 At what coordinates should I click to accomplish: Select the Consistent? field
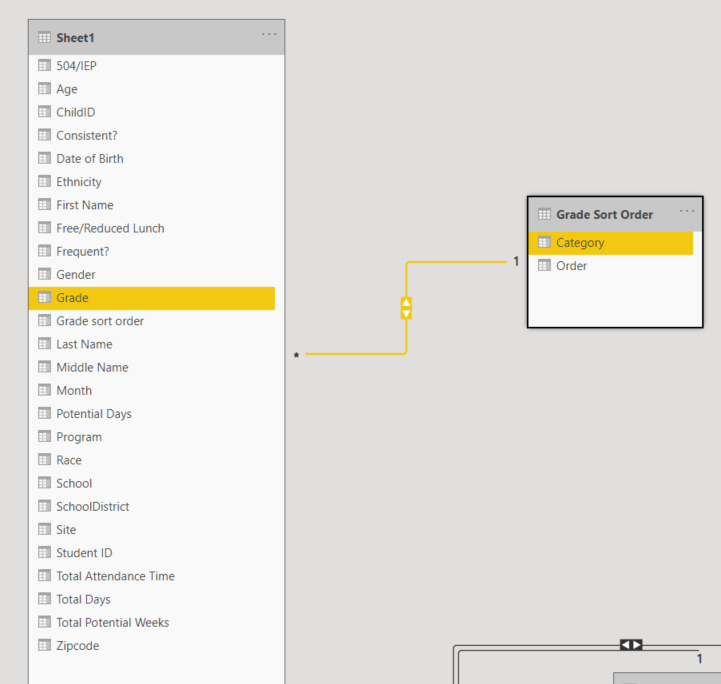[x=152, y=135]
